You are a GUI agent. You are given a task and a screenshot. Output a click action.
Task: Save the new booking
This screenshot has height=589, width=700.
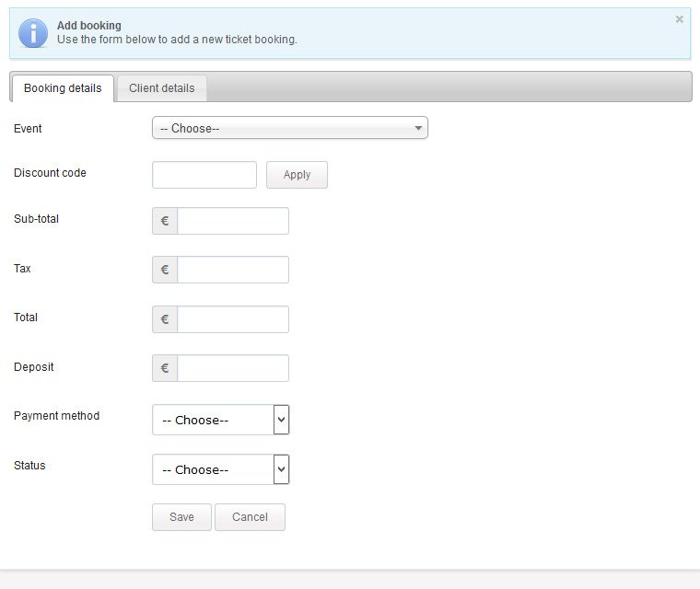(181, 517)
